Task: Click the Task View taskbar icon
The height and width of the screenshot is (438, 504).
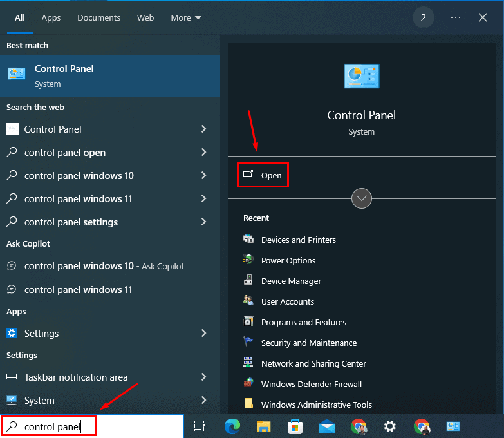Action: (200, 426)
